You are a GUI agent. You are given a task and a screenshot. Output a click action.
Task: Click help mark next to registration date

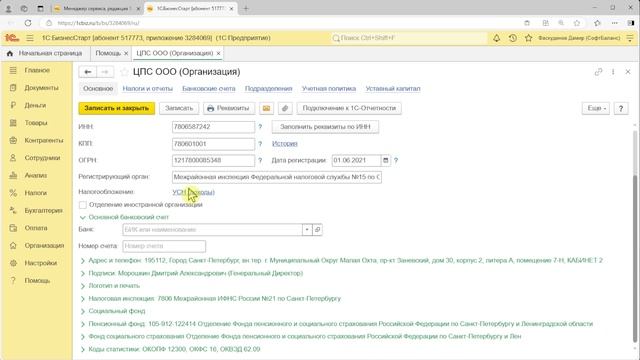[396, 160]
